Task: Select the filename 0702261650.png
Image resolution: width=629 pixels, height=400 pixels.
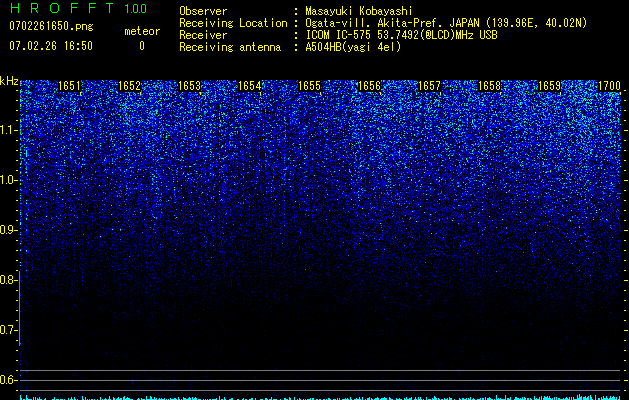Action: coord(51,26)
